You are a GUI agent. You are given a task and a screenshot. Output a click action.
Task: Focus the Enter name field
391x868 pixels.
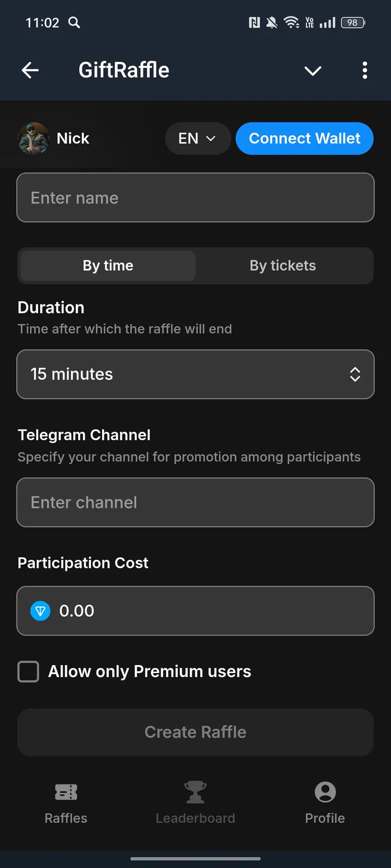(x=195, y=198)
